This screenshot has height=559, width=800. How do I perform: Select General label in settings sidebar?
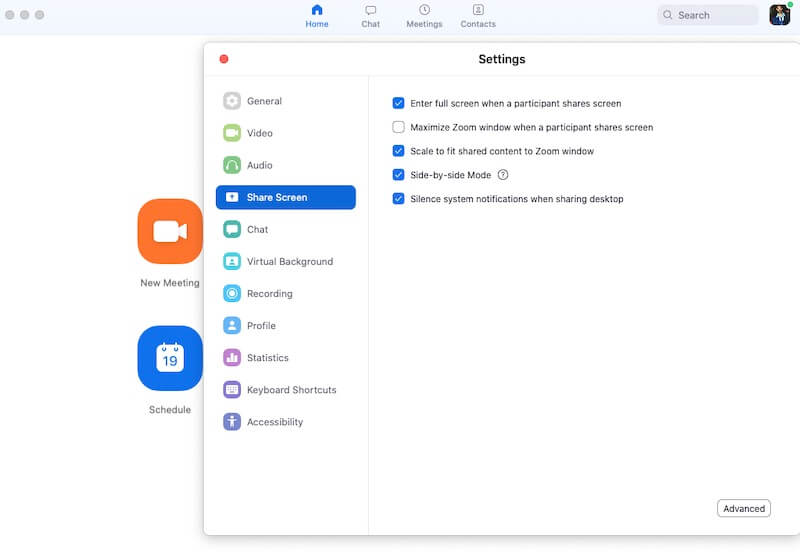pos(264,101)
